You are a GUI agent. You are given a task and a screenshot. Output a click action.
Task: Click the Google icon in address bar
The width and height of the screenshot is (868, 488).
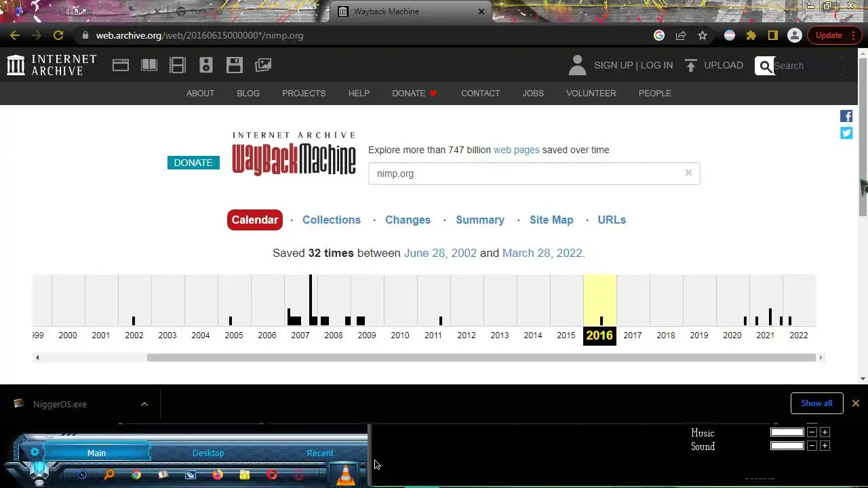point(659,35)
